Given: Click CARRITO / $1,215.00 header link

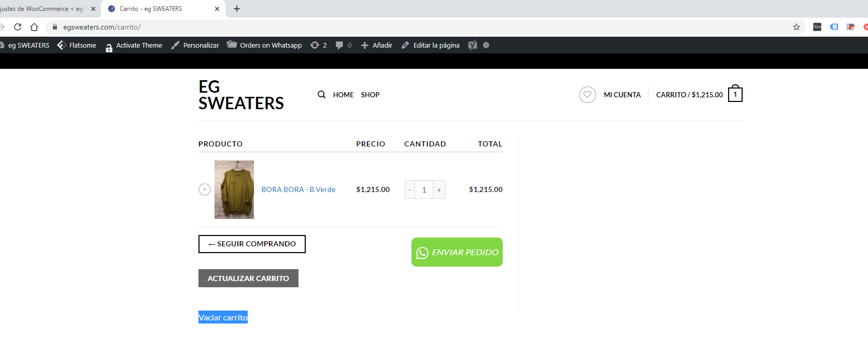Looking at the screenshot, I should point(689,95).
